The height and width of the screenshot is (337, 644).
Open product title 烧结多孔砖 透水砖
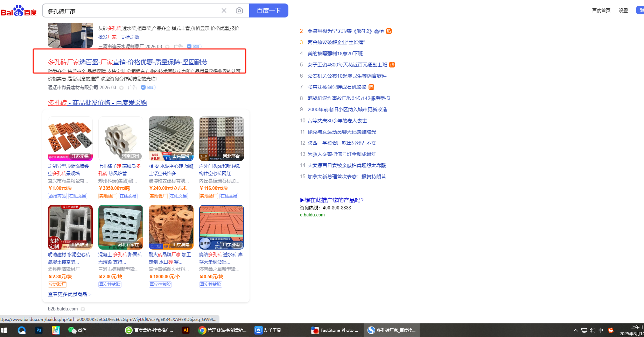221,258
